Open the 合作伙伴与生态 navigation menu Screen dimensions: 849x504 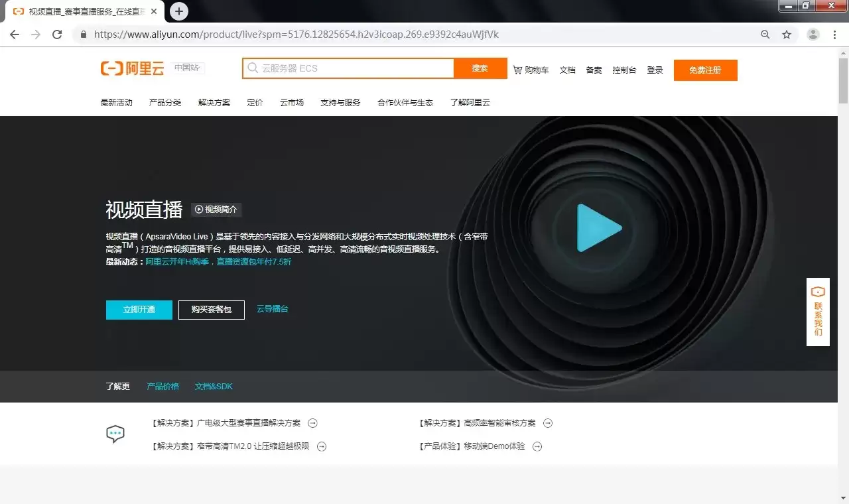(x=405, y=103)
